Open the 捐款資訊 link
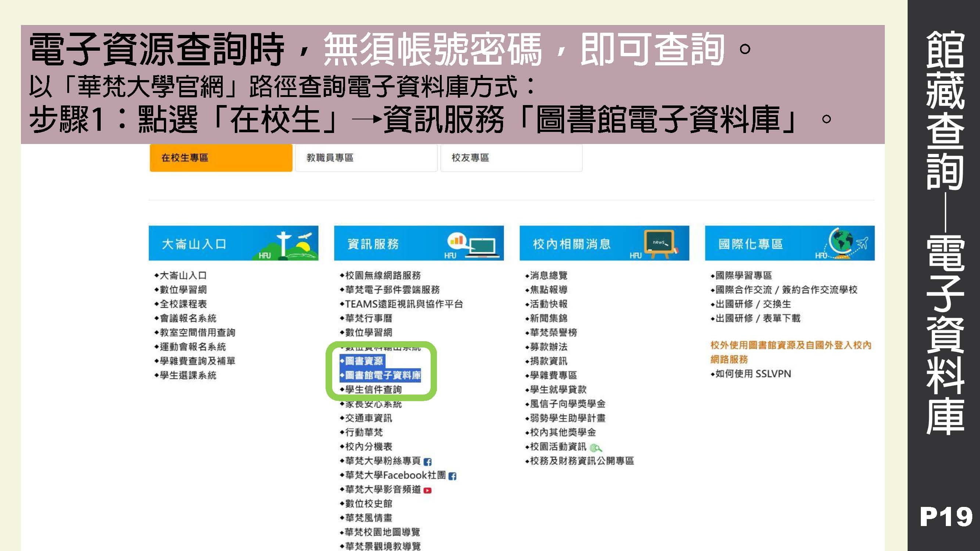Viewport: 980px width, 551px height. coord(549,361)
